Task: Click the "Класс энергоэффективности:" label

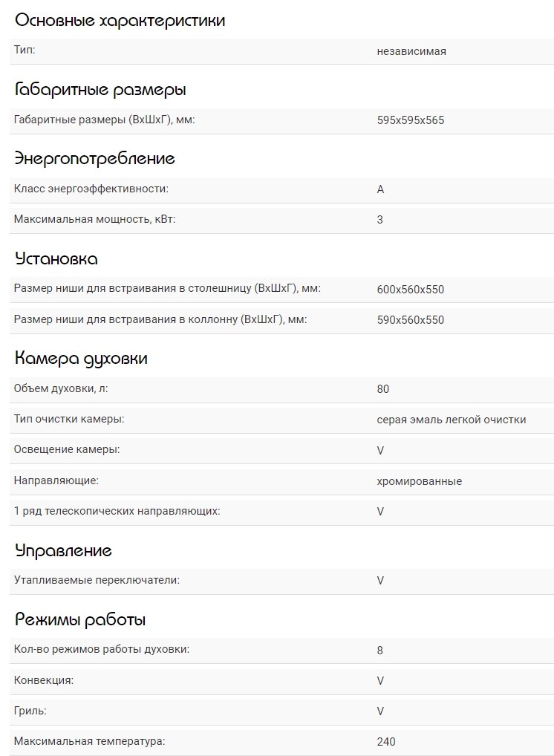Action: [x=91, y=189]
